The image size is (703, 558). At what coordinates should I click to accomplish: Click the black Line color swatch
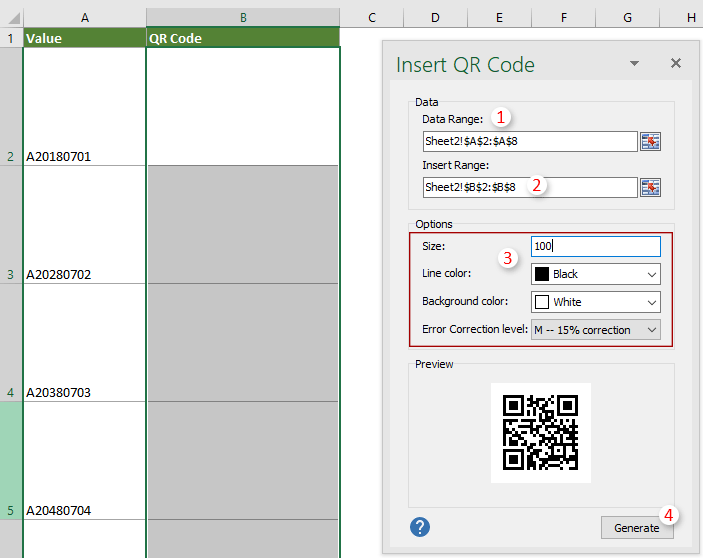click(542, 274)
